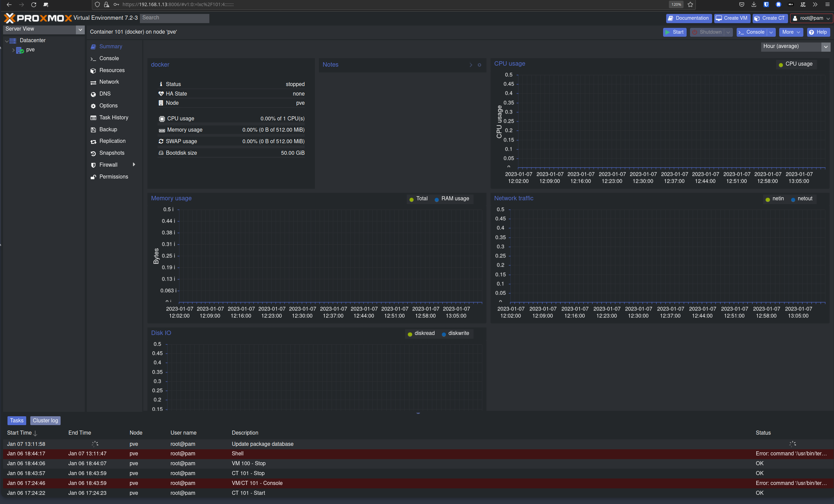The image size is (834, 504).
Task: Expand the pve node tree arrow
Action: (13, 50)
